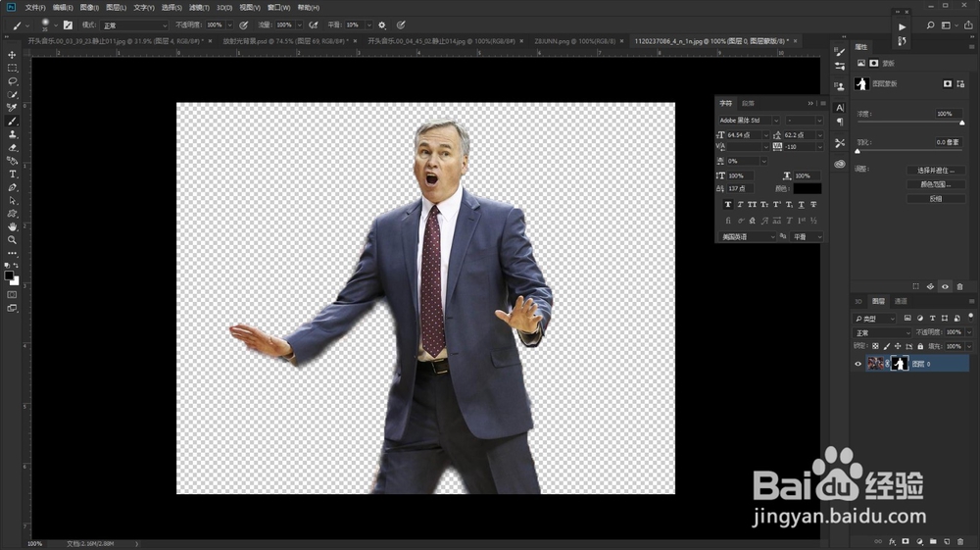Open the 文件(F) menu
This screenshot has width=980, height=550.
(x=35, y=8)
